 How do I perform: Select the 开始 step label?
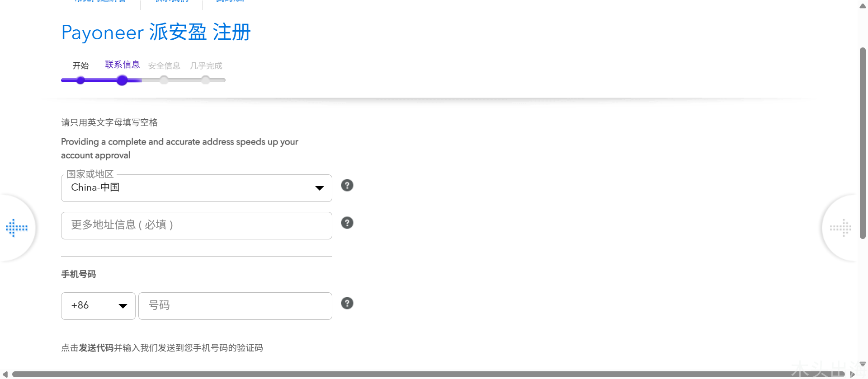pyautogui.click(x=80, y=66)
